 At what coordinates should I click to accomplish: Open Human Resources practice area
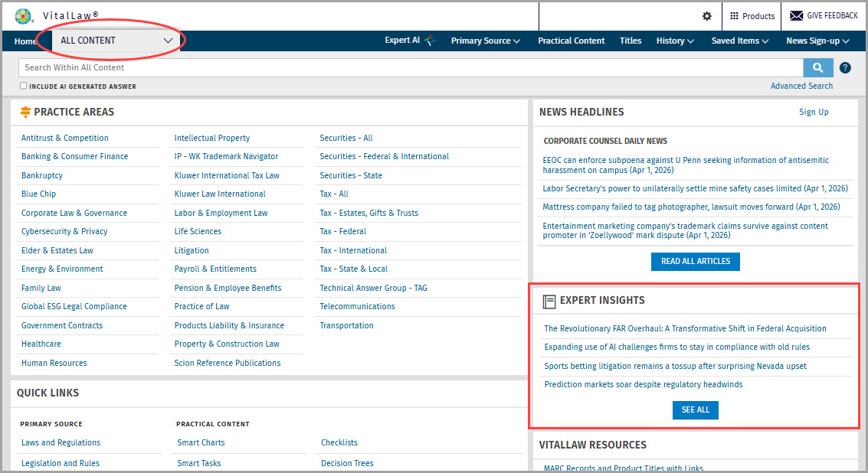[54, 363]
